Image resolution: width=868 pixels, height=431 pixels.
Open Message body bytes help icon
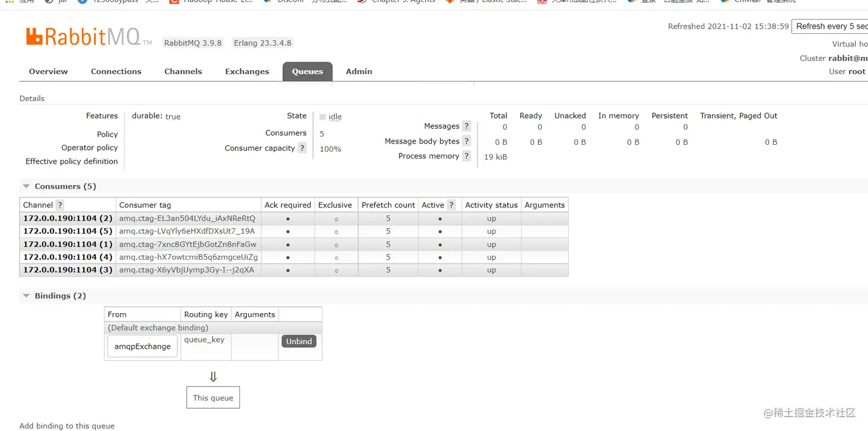point(467,141)
